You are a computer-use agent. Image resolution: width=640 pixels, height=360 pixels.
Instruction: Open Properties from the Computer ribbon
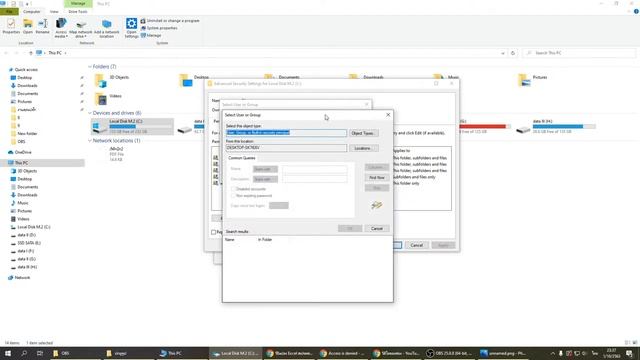click(11, 27)
